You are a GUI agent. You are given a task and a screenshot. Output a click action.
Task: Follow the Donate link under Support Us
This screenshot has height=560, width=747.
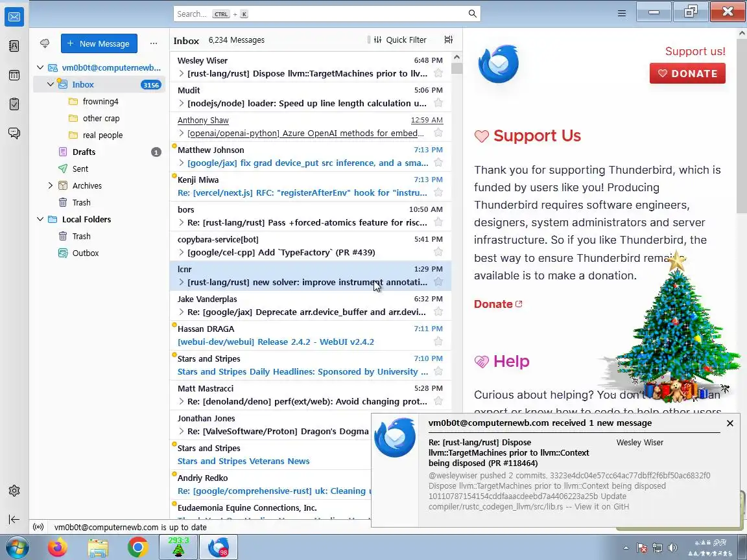498,304
